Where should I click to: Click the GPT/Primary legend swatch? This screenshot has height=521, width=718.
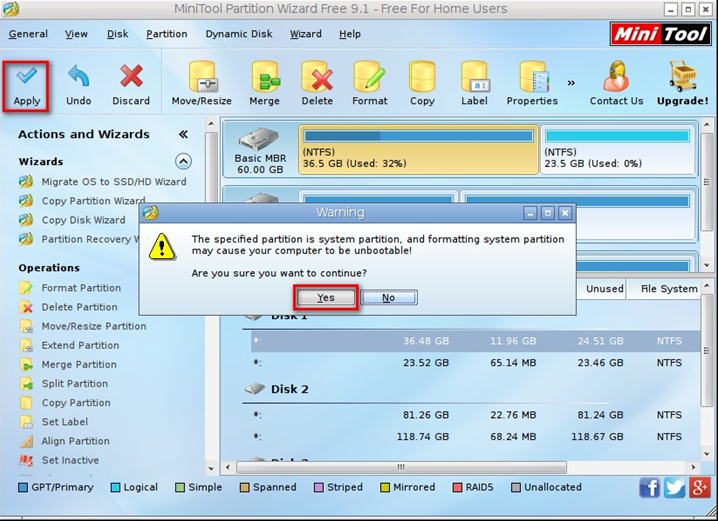[23, 488]
